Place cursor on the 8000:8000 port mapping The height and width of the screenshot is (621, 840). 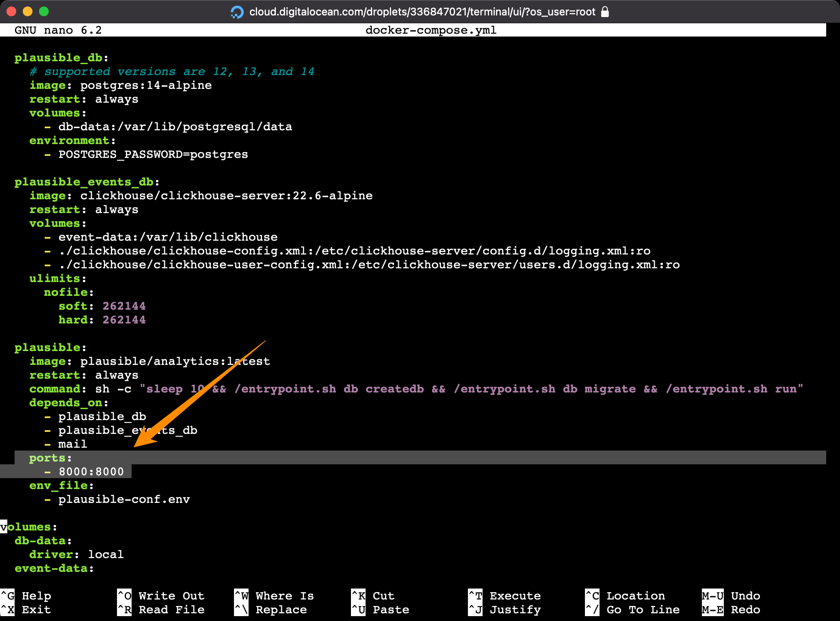[91, 472]
